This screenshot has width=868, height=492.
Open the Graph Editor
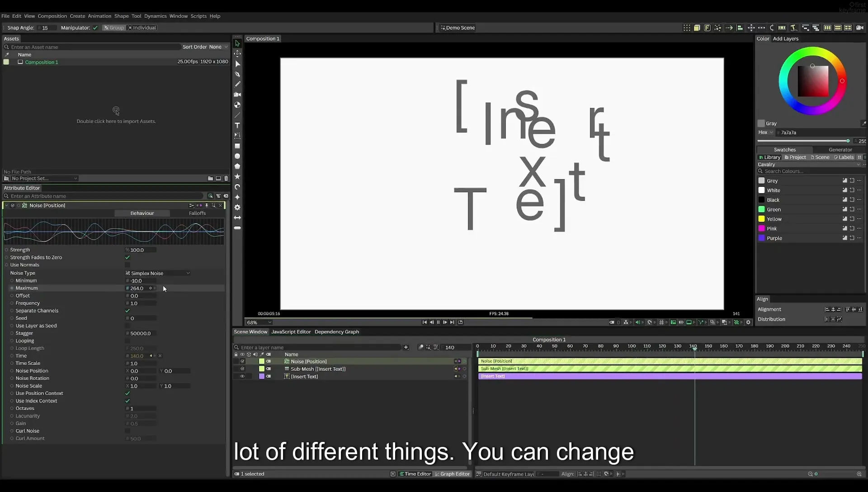tap(452, 474)
